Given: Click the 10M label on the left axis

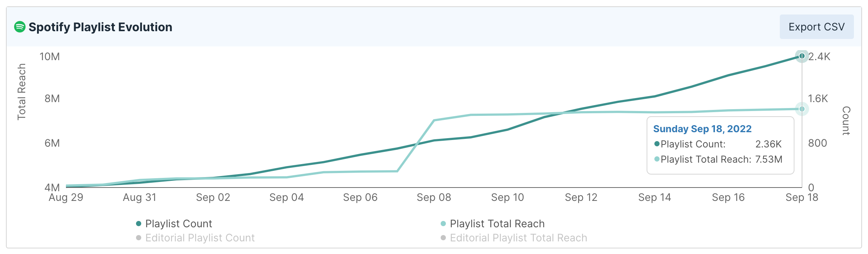Looking at the screenshot, I should 50,57.
